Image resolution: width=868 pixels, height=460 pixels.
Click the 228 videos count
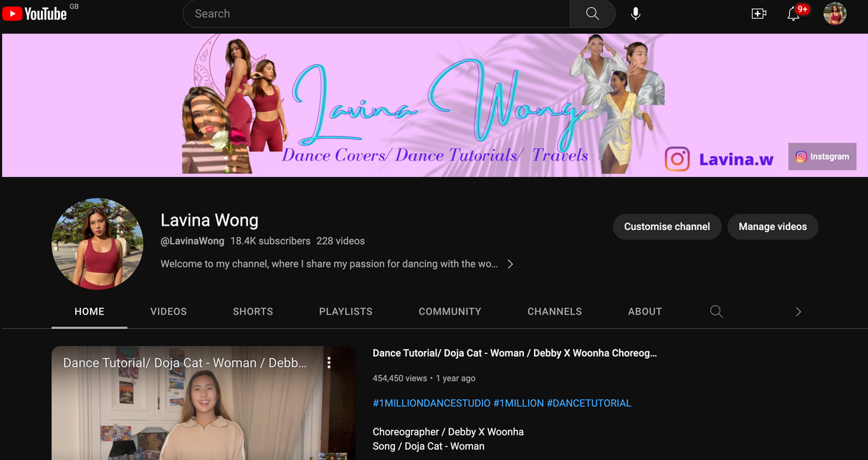(x=340, y=241)
